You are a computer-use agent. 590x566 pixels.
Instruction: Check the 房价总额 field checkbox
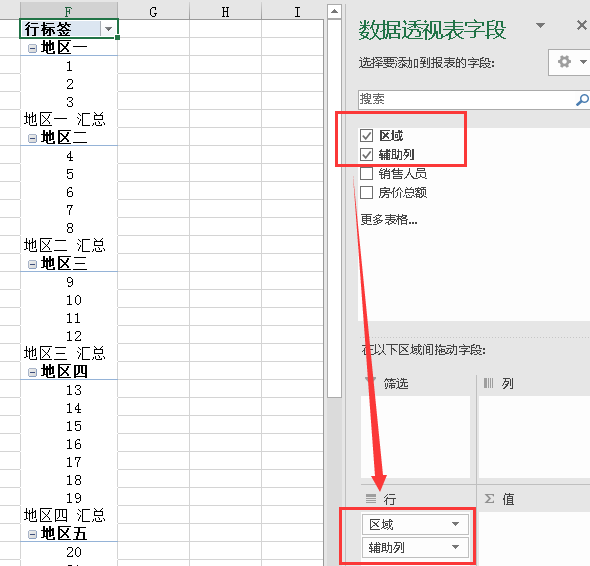[x=366, y=192]
